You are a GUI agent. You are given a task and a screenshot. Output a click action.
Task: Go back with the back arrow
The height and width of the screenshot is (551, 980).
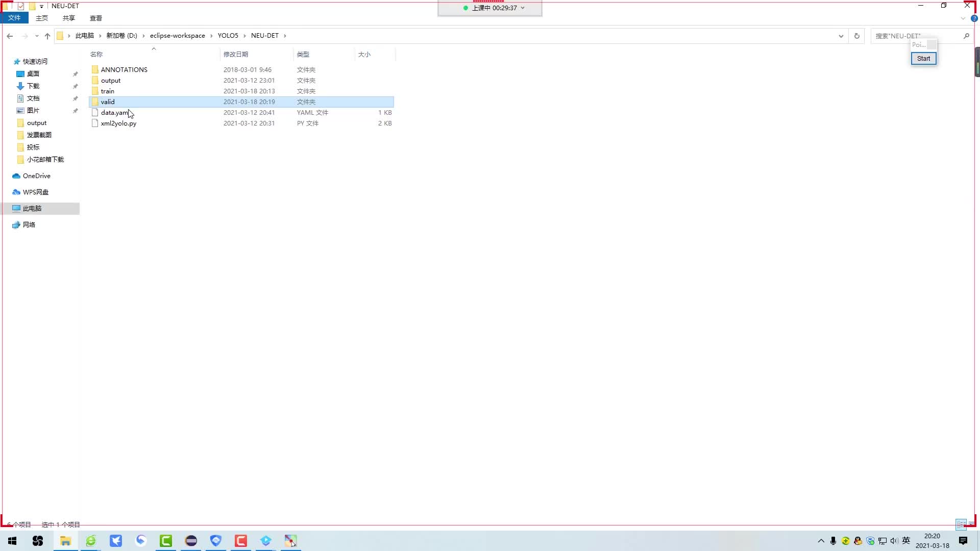pos(10,36)
